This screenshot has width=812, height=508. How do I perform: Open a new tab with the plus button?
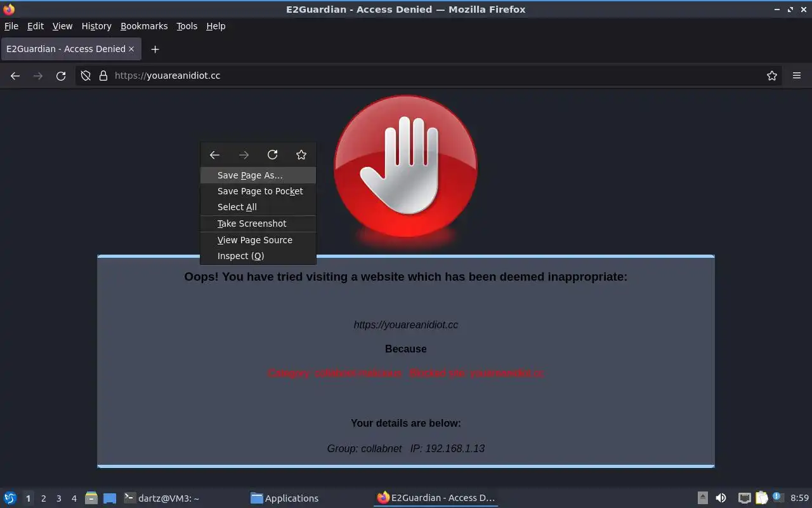tap(155, 49)
